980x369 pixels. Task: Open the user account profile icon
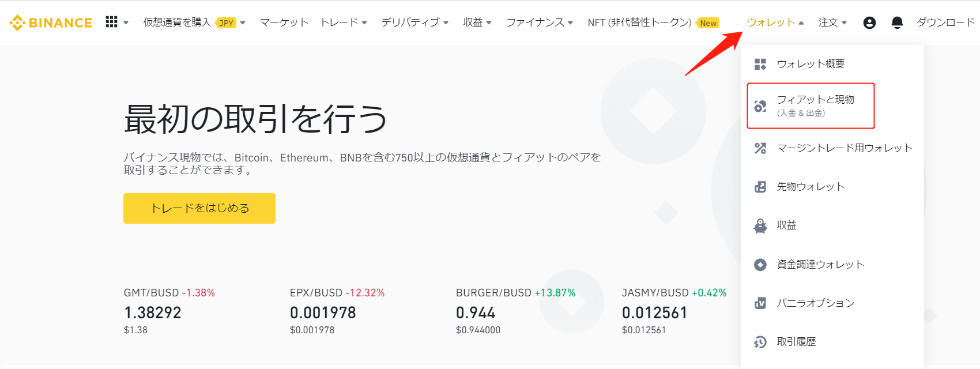pos(869,22)
